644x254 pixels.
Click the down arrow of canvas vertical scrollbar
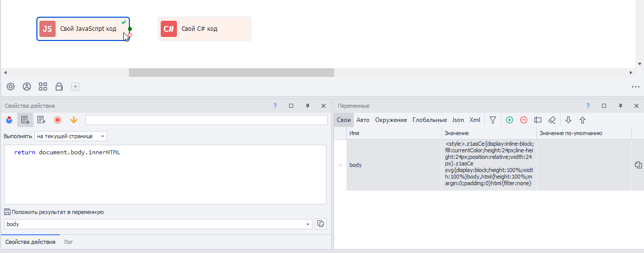(639, 64)
